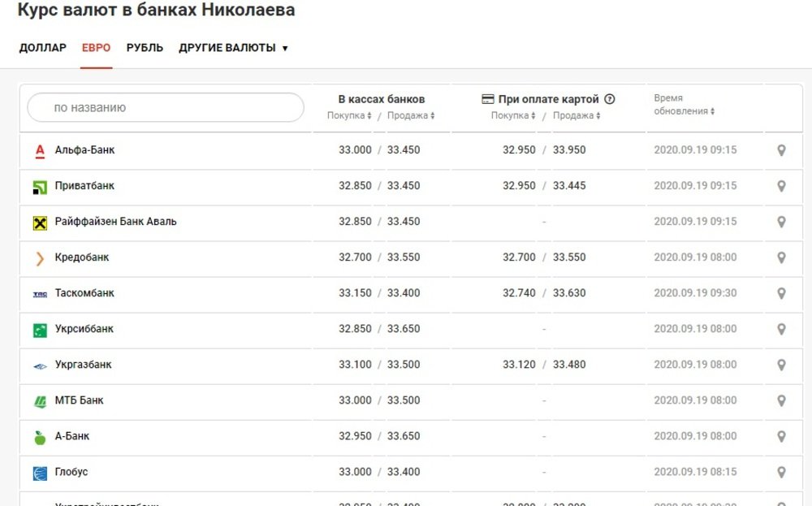The width and height of the screenshot is (812, 506).
Task: Click Укргазбанк card buy rate 33.120
Action: click(519, 364)
